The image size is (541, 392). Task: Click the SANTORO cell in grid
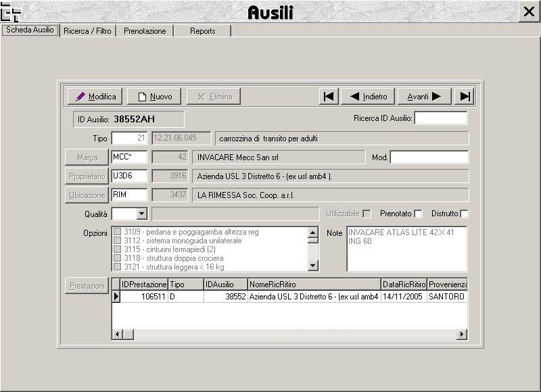pyautogui.click(x=447, y=297)
